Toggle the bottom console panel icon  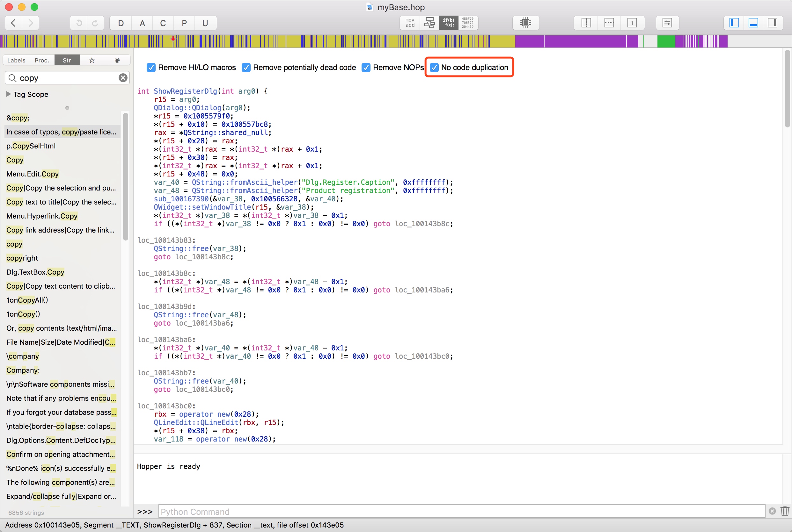click(x=753, y=23)
